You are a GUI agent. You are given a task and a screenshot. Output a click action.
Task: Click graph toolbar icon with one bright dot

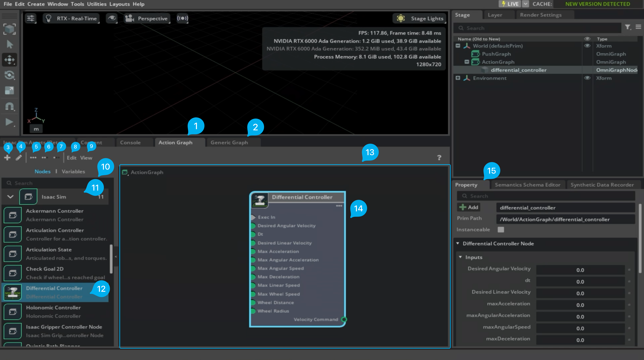point(56,158)
